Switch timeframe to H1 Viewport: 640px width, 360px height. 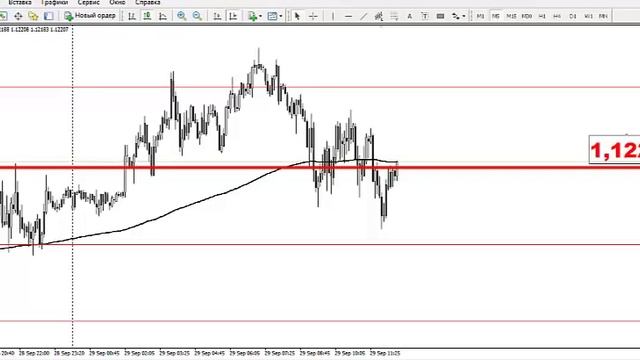(542, 16)
